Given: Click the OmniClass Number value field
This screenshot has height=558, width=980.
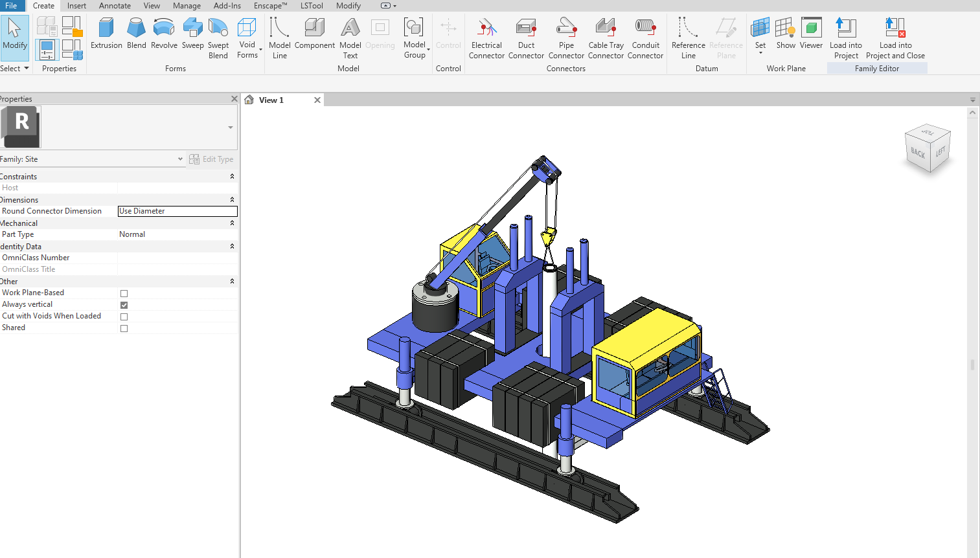Looking at the screenshot, I should 177,258.
